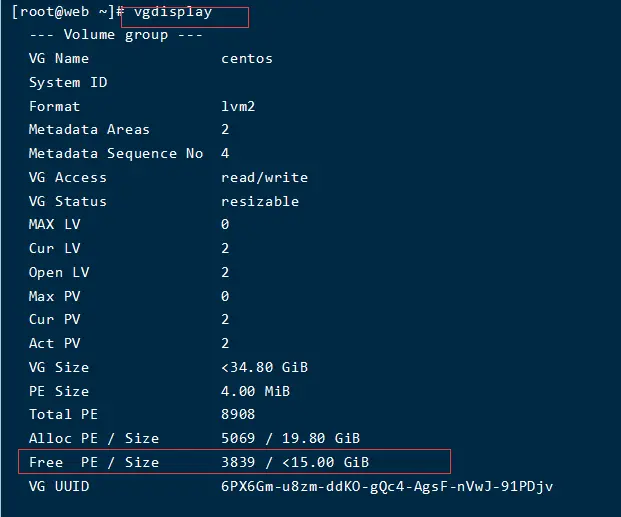
Task: Click the Free PE / Size label
Action: tap(94, 462)
